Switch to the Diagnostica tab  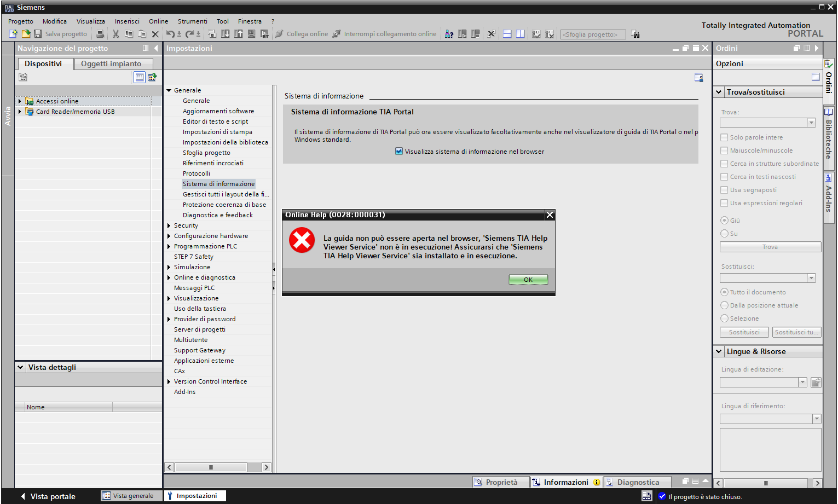pyautogui.click(x=637, y=482)
